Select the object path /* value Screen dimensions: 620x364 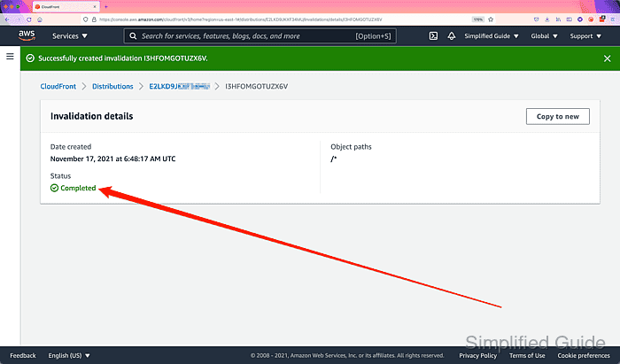[334, 159]
